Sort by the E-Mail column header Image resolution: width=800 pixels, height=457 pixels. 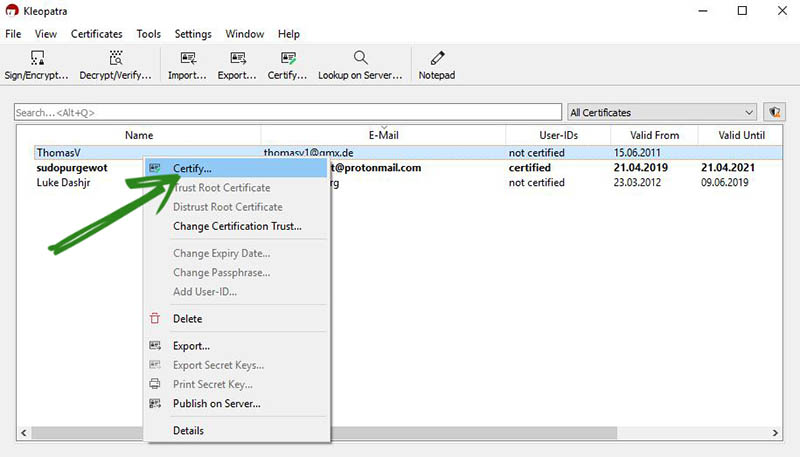383,135
